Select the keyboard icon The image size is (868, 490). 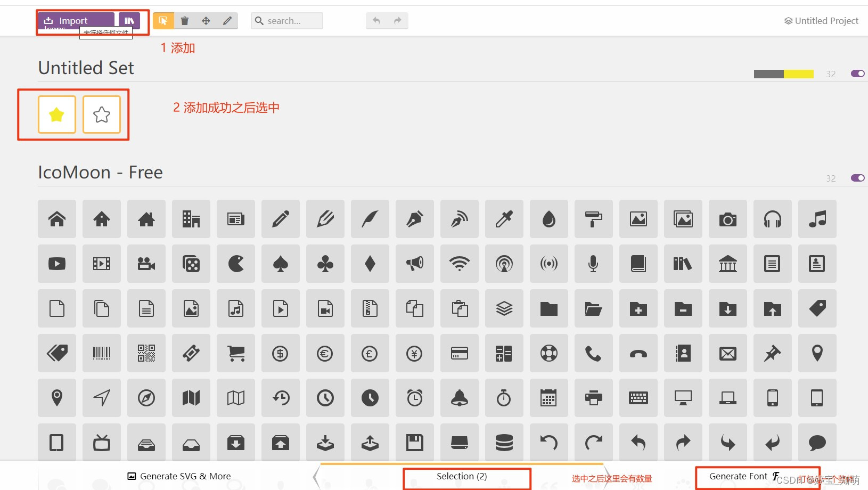pos(638,398)
